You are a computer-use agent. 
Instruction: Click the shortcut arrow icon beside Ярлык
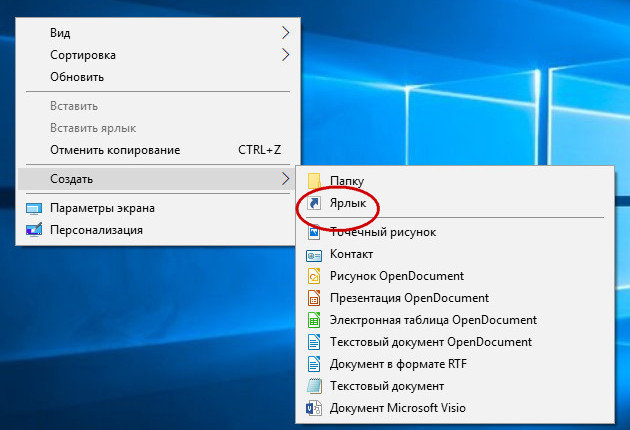pos(314,203)
